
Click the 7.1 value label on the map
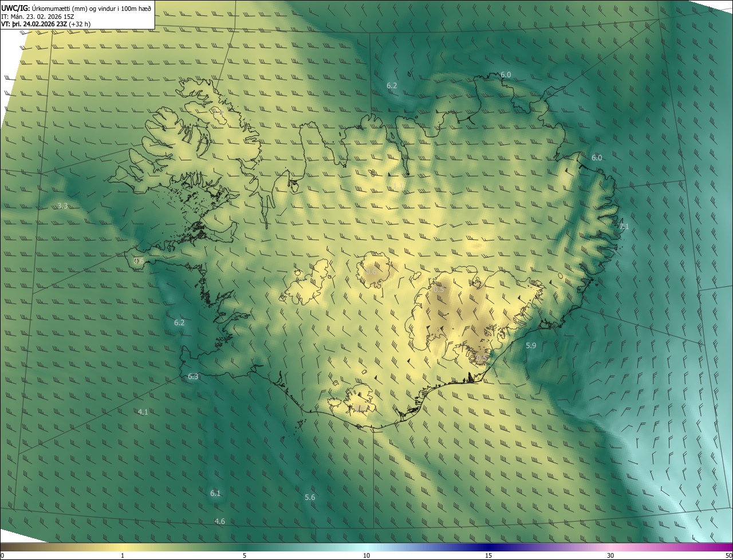[624, 227]
